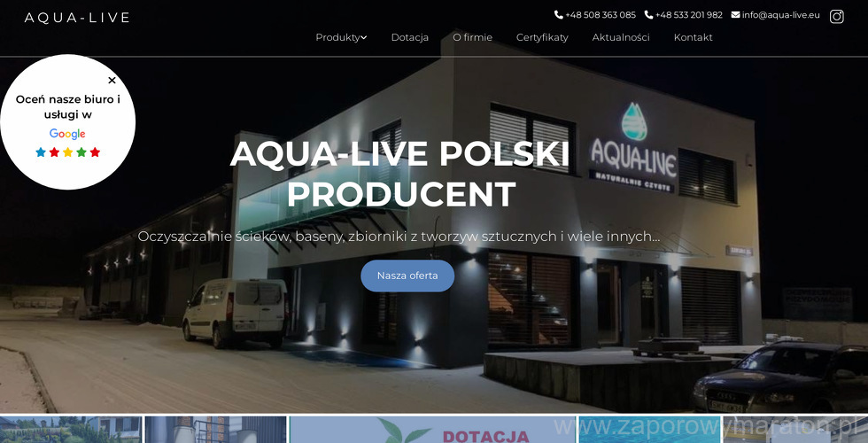Click the Google logo in review bubble
This screenshot has height=443, width=868.
[x=67, y=134]
